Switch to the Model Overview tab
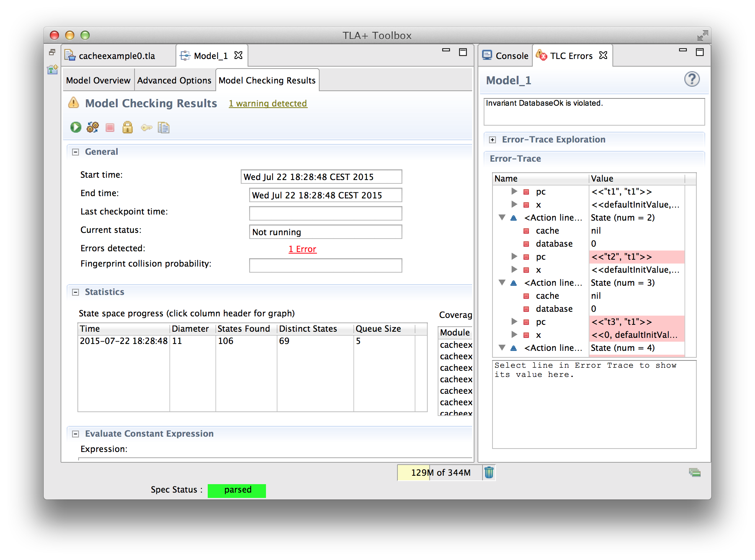The image size is (755, 560). (x=98, y=80)
